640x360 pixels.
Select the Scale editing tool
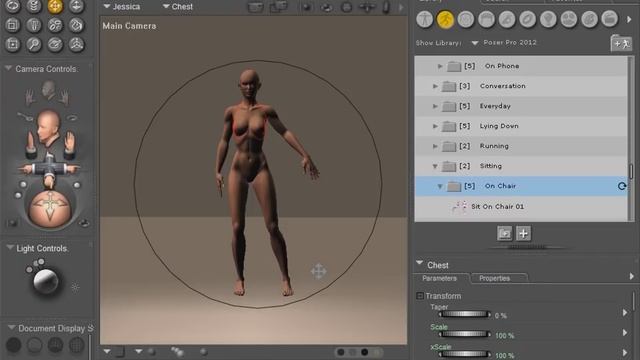click(12, 25)
